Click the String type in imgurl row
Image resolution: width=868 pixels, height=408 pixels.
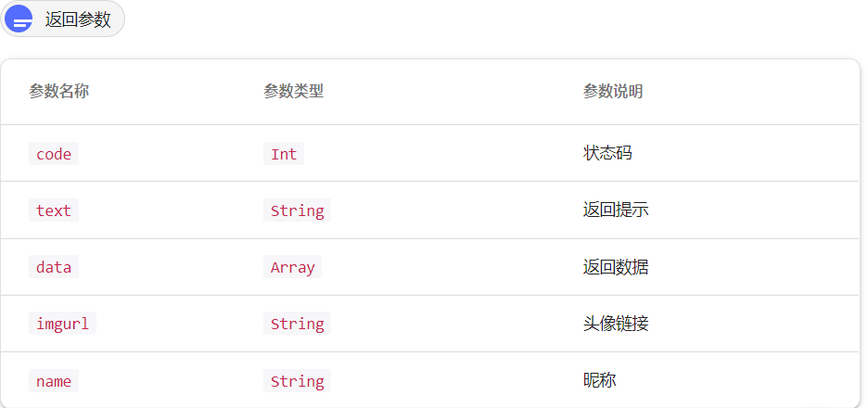(298, 324)
